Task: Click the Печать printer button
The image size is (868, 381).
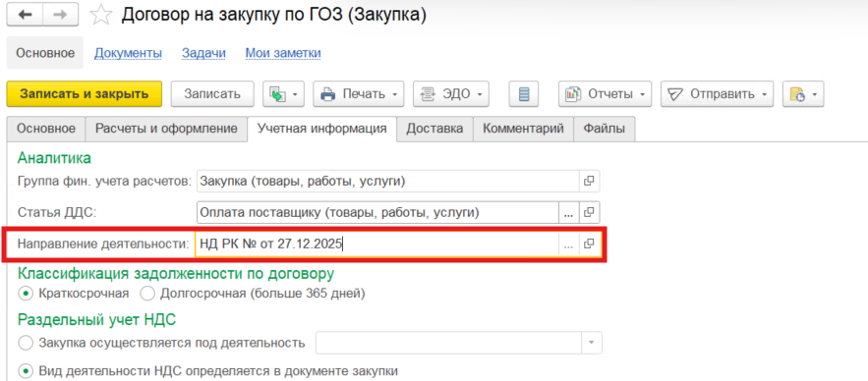Action: point(359,94)
